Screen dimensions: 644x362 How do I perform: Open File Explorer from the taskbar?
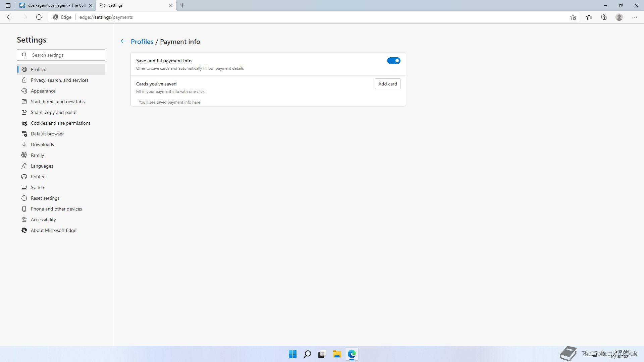pos(337,354)
